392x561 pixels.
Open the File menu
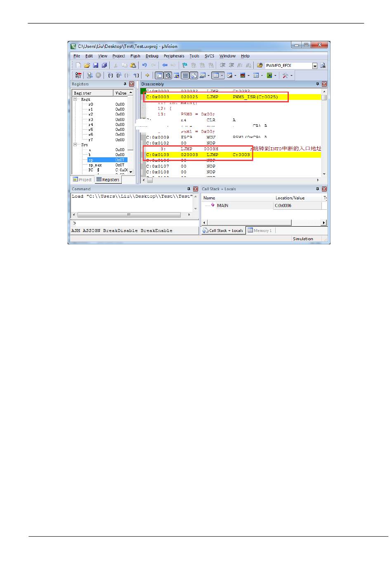pyautogui.click(x=77, y=56)
